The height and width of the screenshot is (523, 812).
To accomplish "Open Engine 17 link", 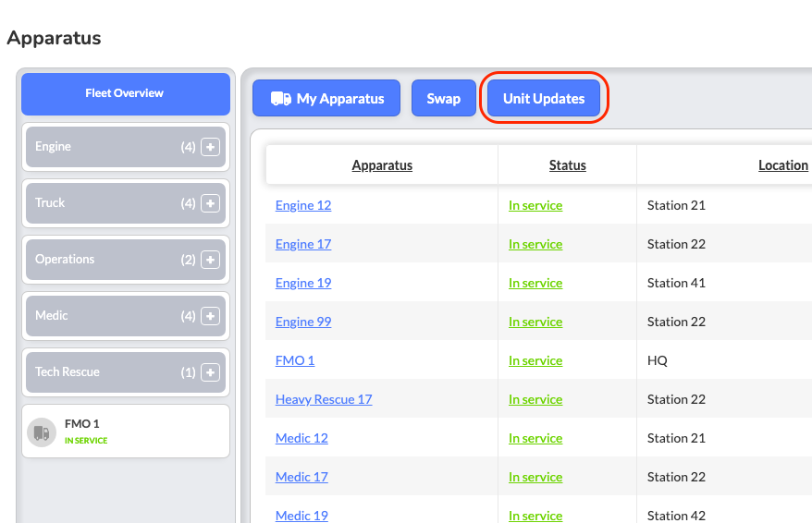I will 303,244.
